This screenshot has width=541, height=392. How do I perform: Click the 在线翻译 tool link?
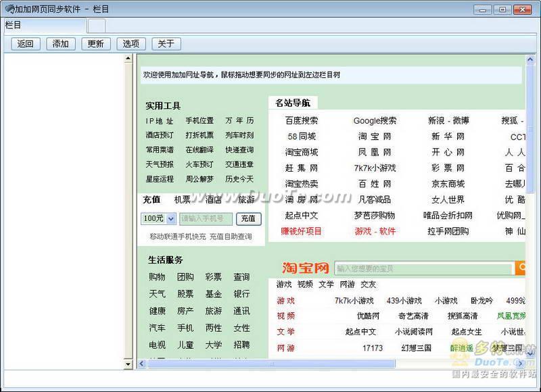[199, 150]
